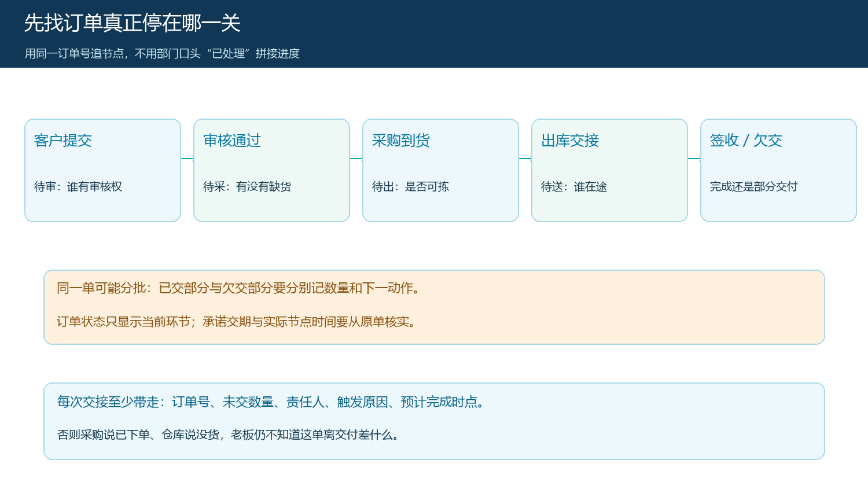This screenshot has width=868, height=486.
Task: Select the 出库交接 card heading
Action: [570, 141]
